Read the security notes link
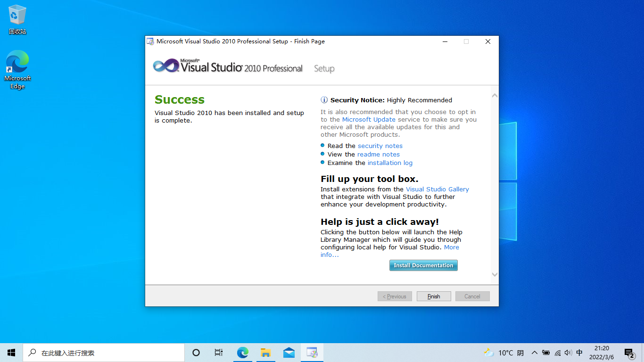Screen dimensions: 644x362 coord(380,146)
